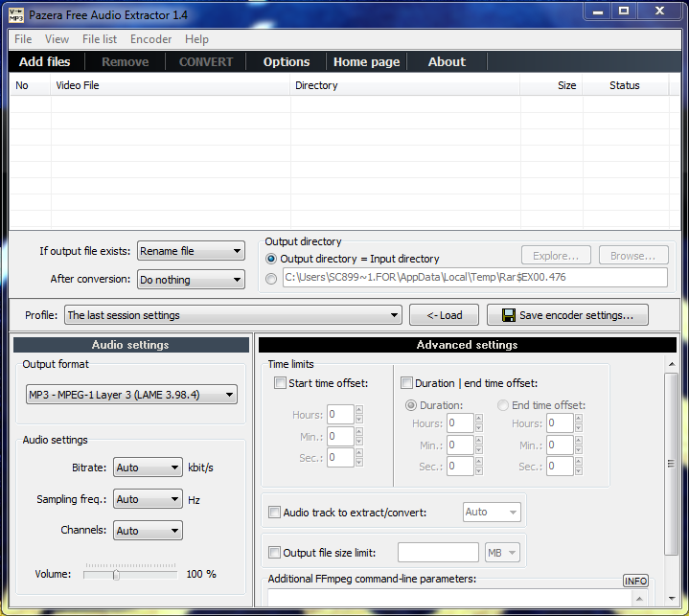Viewport: 689px width, 616px height.
Task: Open the If output file exists dropdown
Action: coord(191,251)
